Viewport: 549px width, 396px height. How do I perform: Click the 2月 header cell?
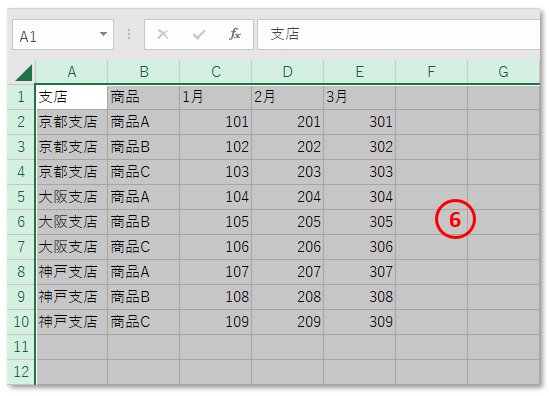pyautogui.click(x=288, y=97)
